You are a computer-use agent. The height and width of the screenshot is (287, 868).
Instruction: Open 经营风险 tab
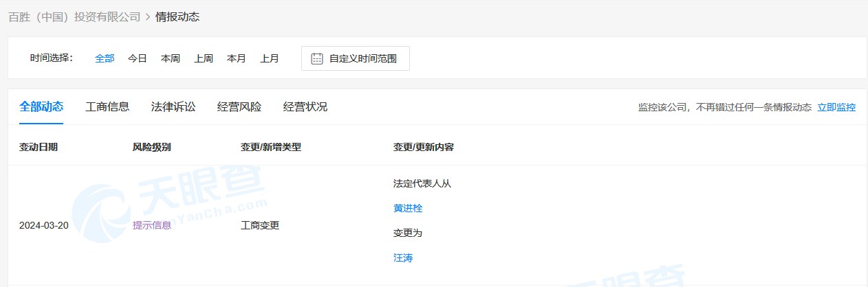pos(239,106)
